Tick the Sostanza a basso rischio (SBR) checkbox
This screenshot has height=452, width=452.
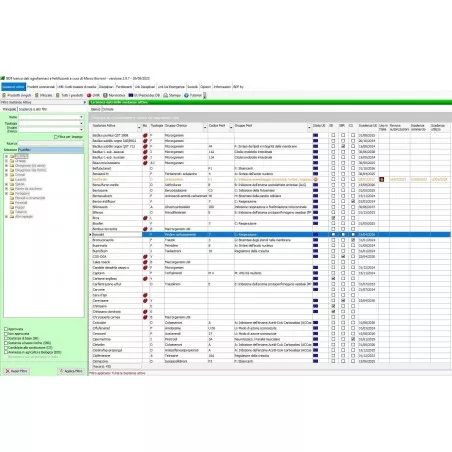(6, 343)
